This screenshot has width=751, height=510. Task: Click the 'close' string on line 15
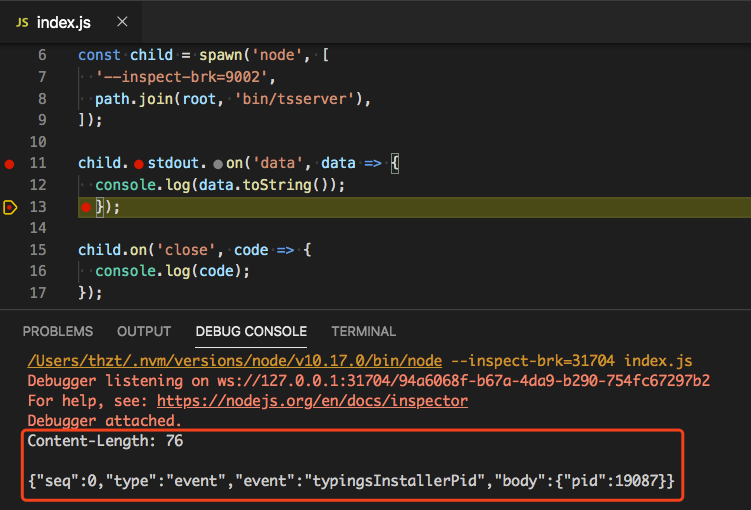pyautogui.click(x=186, y=250)
